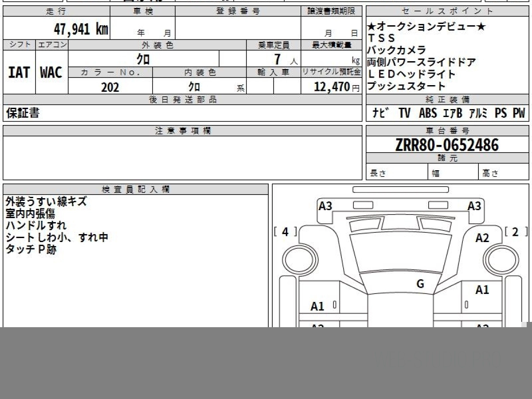This screenshot has width=532, height=399.
Task: Select the 車台番号 header
Action: (448, 131)
